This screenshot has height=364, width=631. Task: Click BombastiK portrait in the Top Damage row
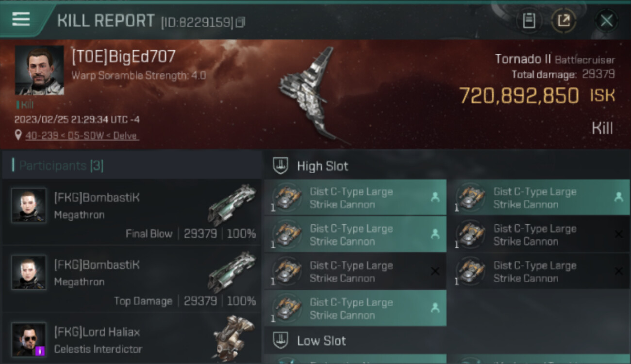(29, 272)
